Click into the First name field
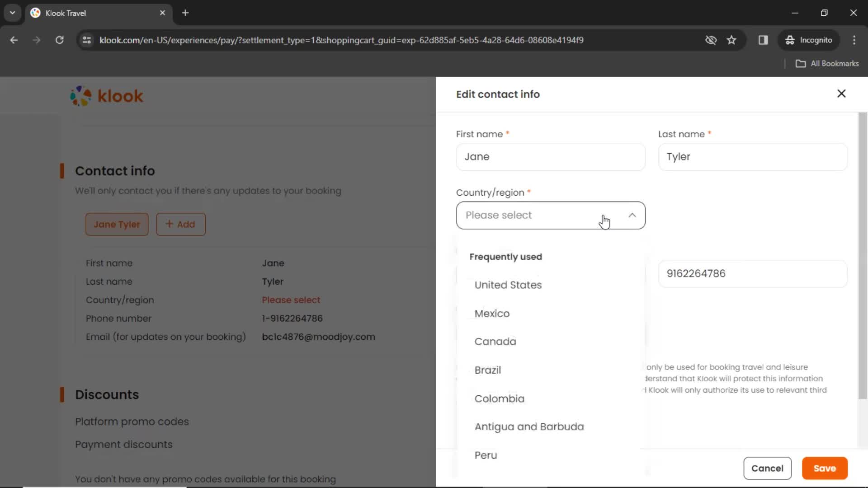Viewport: 868px width, 488px height. click(x=551, y=157)
